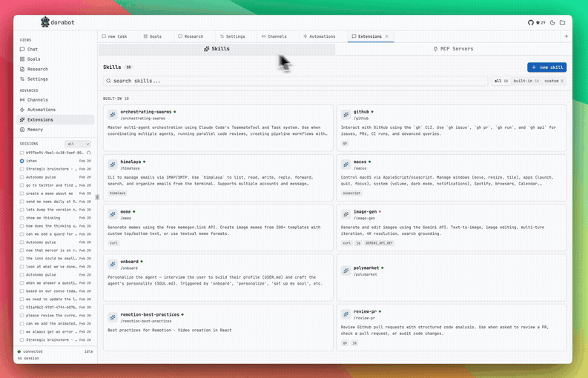Open session 'the icns could be small...'
Screen dimensions: 588x378
tap(56, 259)
